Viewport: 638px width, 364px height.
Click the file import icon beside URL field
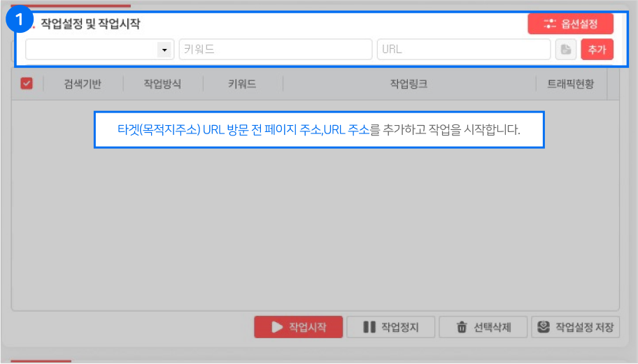566,50
